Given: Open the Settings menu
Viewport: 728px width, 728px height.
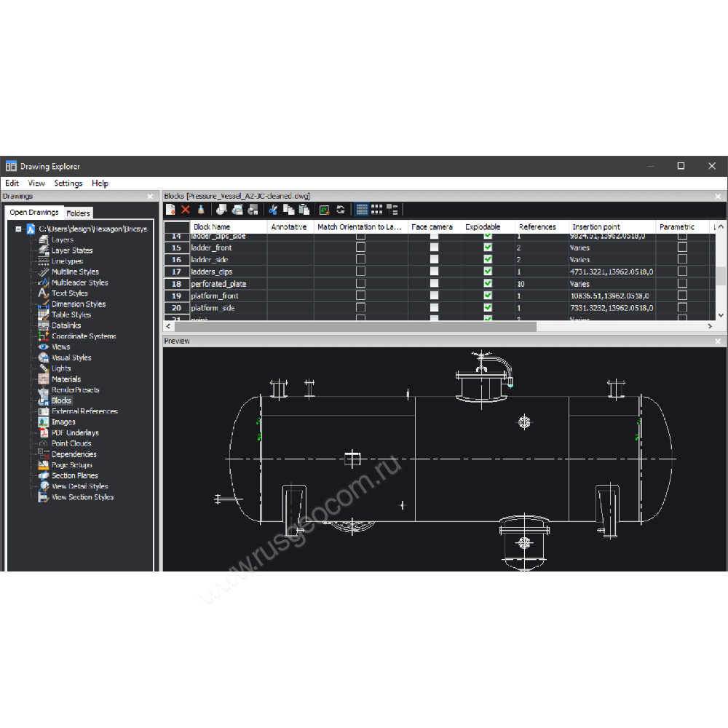Looking at the screenshot, I should tap(68, 183).
